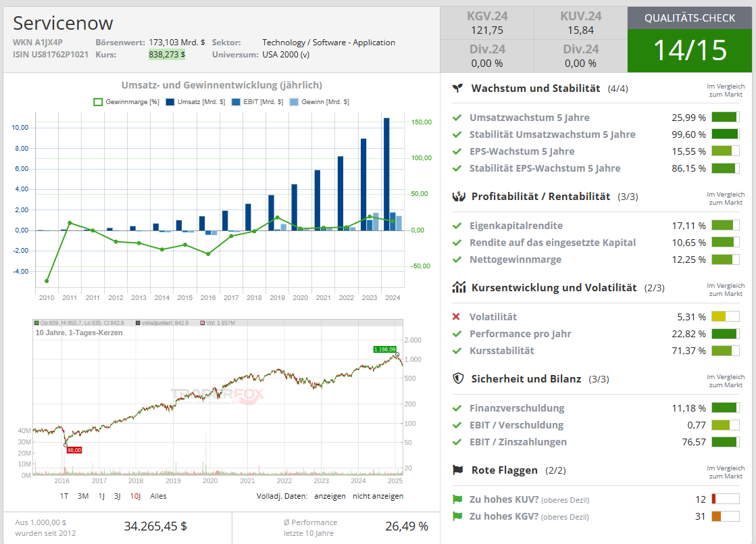Viewport: 756px width, 544px height.
Task: Click the black flag icon beside Rote Flaggen
Action: click(x=458, y=470)
